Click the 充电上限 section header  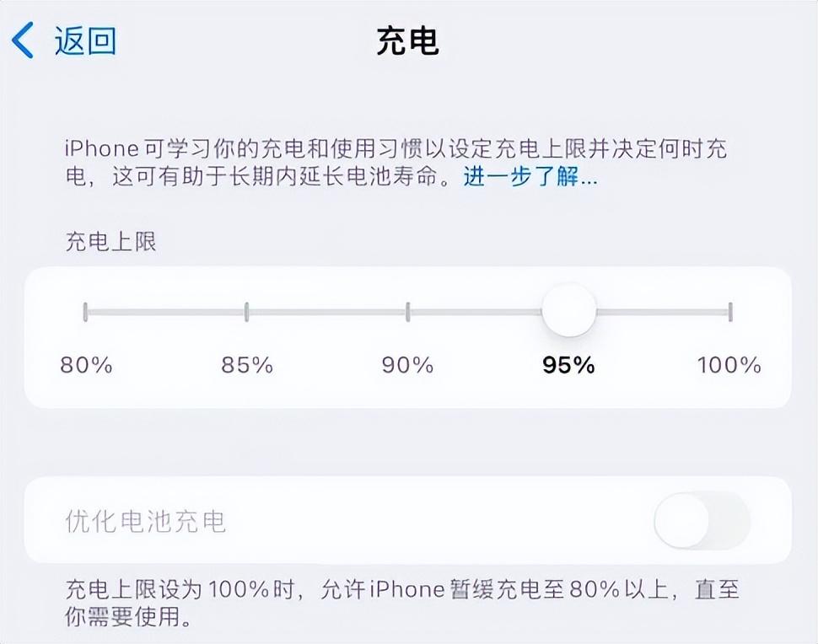pos(111,242)
